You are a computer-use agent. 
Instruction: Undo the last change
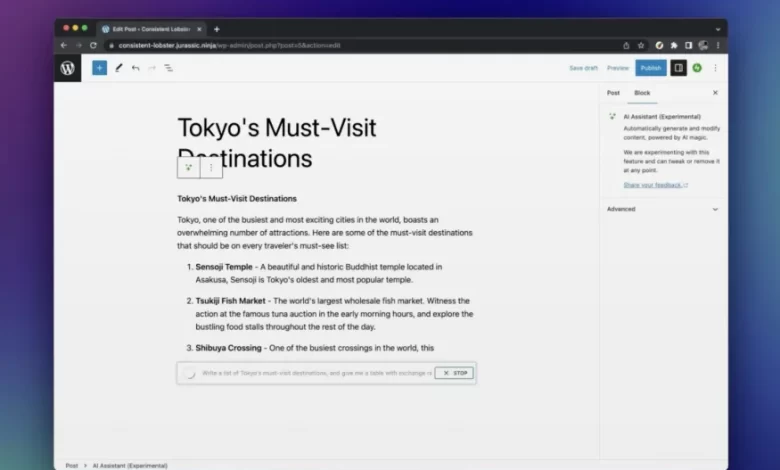click(x=135, y=68)
